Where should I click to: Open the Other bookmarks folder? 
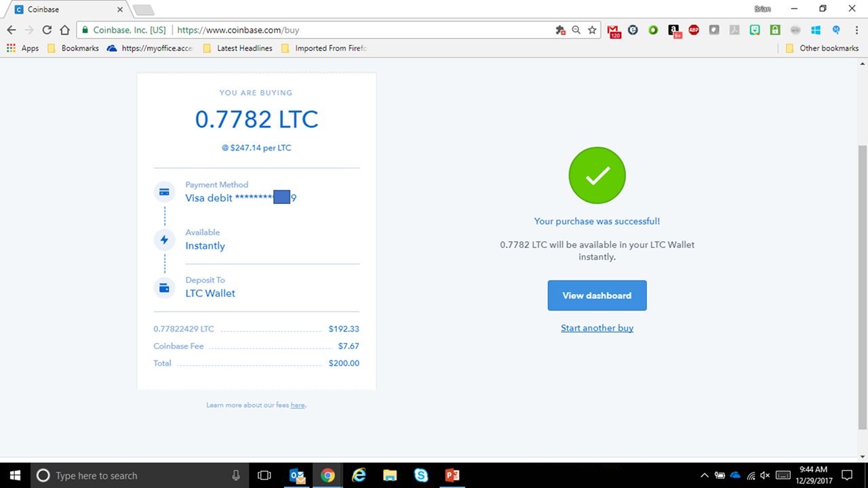tap(823, 48)
